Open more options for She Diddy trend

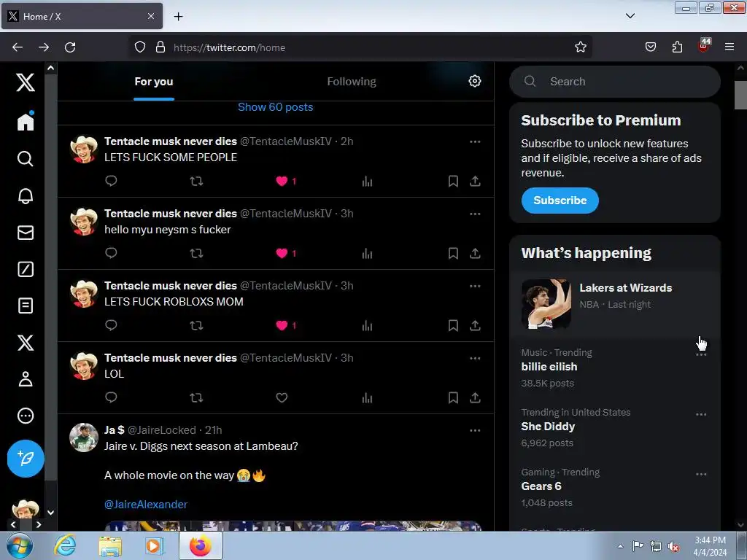(x=701, y=414)
